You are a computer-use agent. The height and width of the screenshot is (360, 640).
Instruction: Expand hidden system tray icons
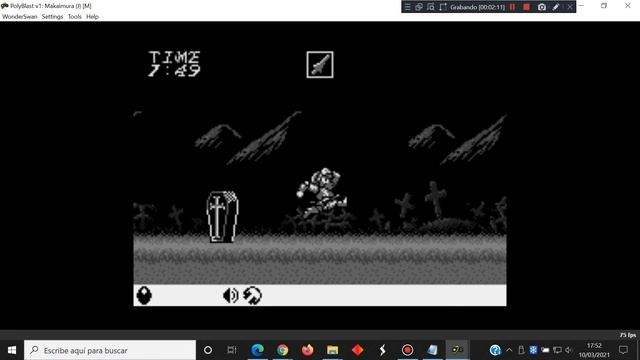click(509, 350)
